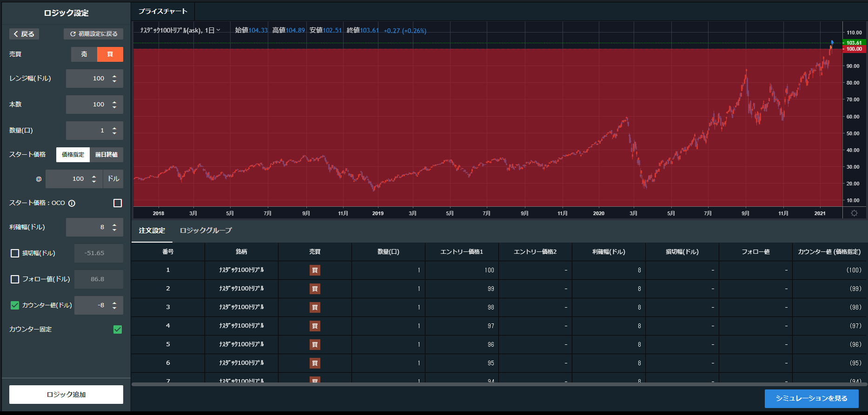
Task: Click the エントリー価格1 column header
Action: [x=462, y=252]
